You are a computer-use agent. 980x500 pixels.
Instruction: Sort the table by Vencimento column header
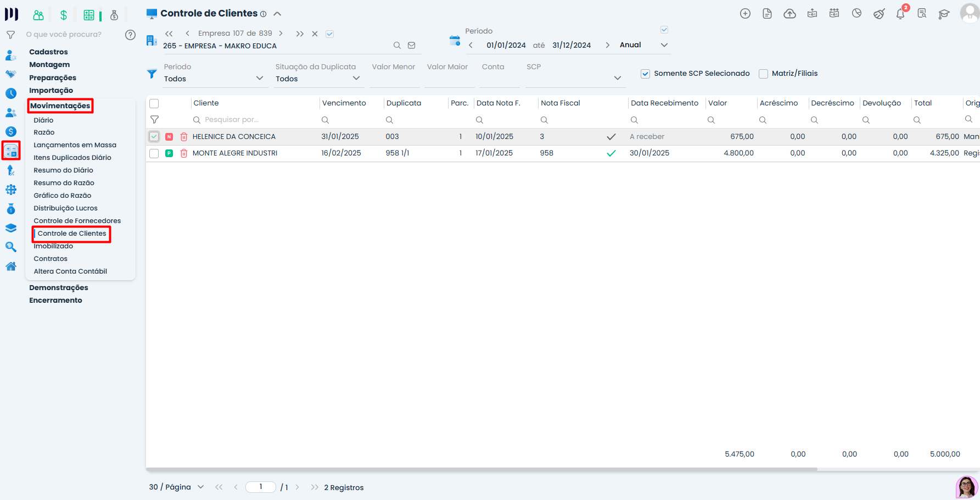point(344,103)
